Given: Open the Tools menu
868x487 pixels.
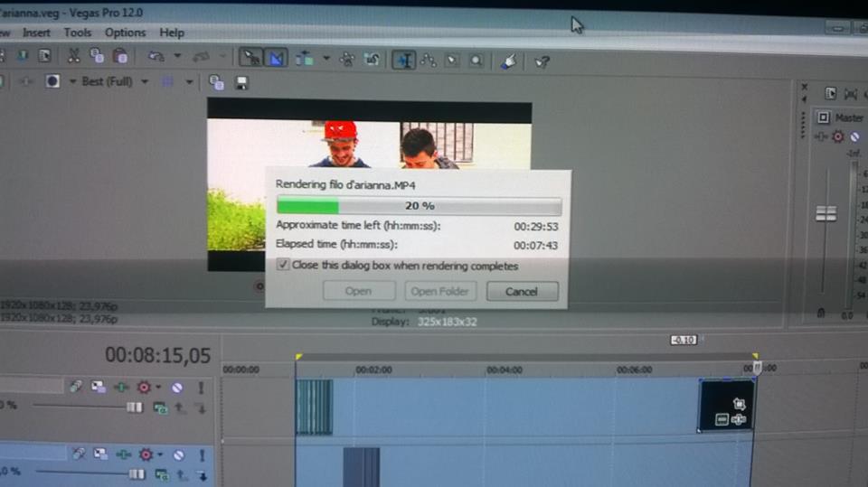Looking at the screenshot, I should (78, 33).
